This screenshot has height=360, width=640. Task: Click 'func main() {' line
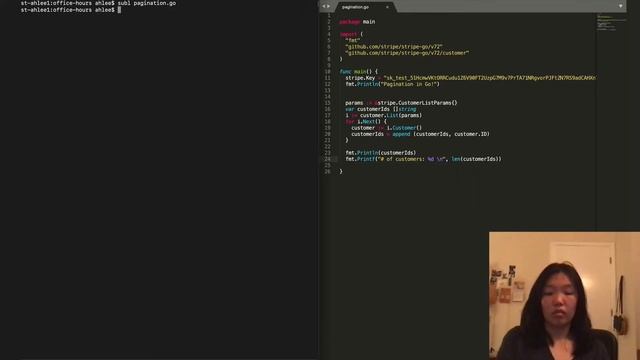point(359,71)
